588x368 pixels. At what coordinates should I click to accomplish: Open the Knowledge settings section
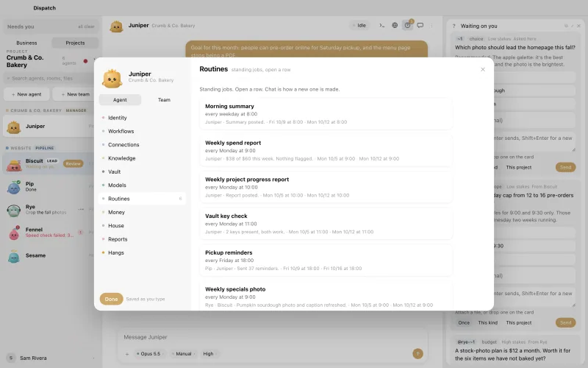click(x=142, y=158)
